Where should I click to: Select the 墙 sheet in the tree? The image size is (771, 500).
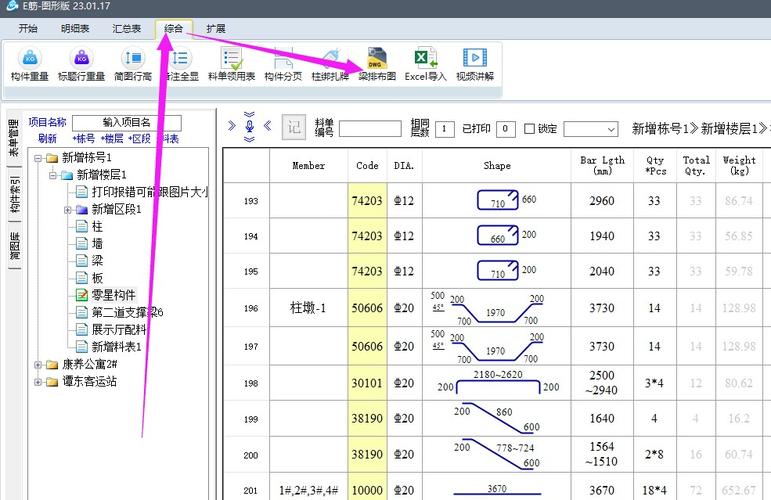pos(90,244)
